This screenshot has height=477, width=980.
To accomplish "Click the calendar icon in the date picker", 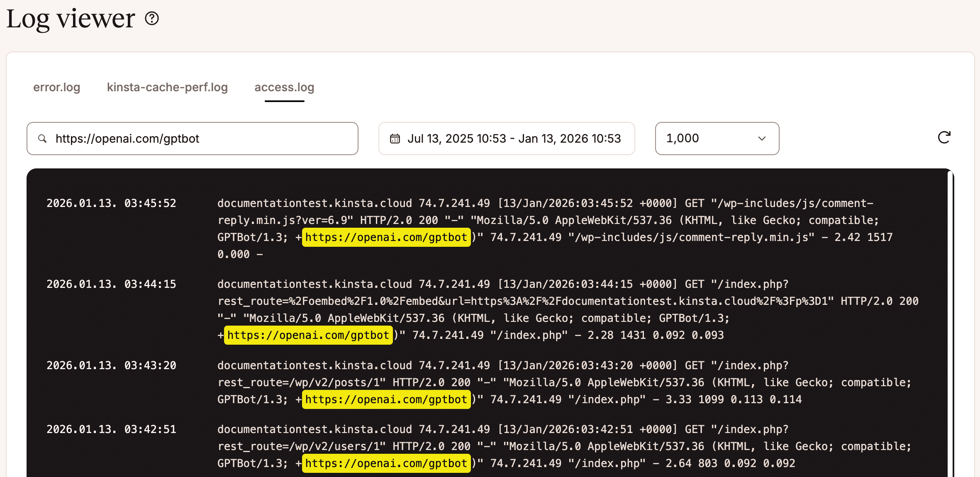I will click(x=395, y=138).
